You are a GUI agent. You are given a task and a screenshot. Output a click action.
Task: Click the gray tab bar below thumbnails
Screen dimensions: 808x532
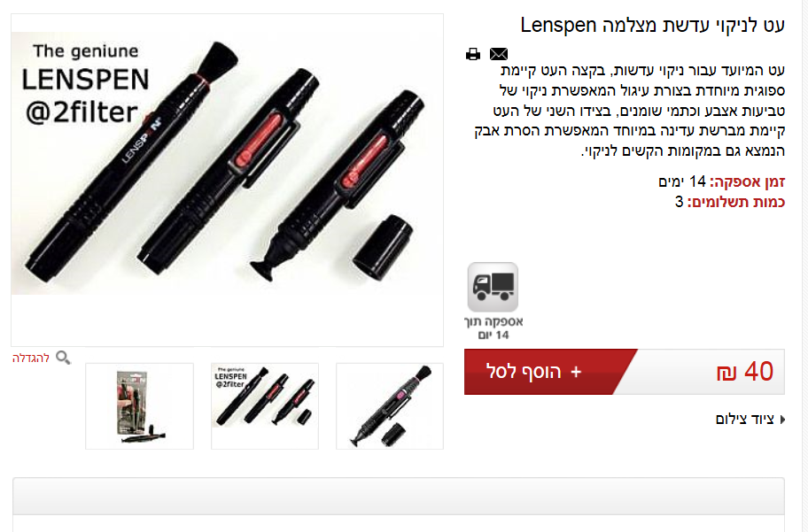(x=399, y=496)
